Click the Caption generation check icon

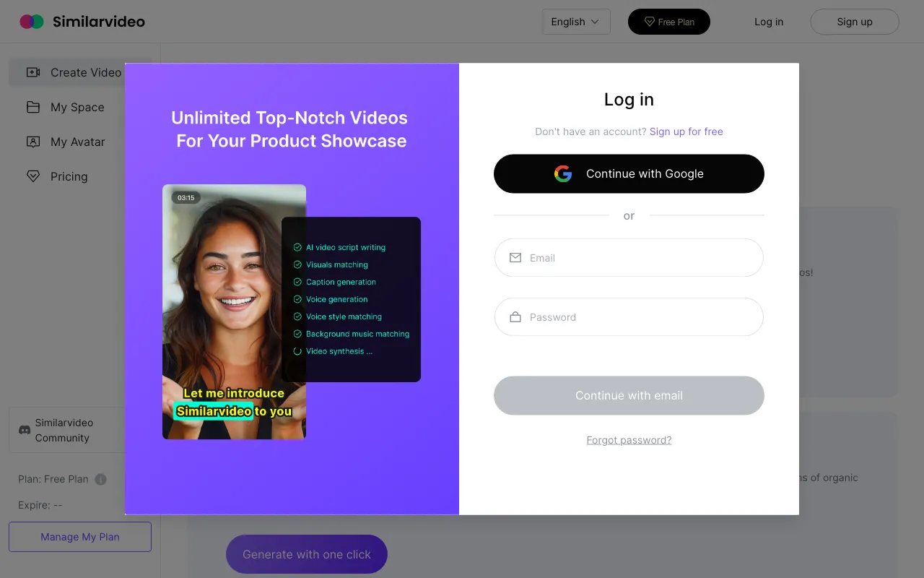click(297, 282)
